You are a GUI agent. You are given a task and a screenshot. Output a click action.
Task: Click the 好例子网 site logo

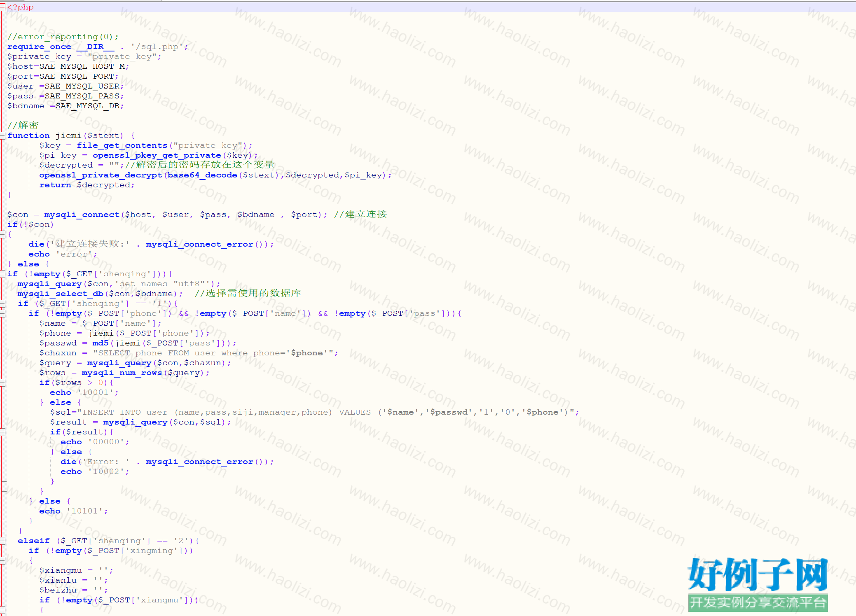[758, 584]
